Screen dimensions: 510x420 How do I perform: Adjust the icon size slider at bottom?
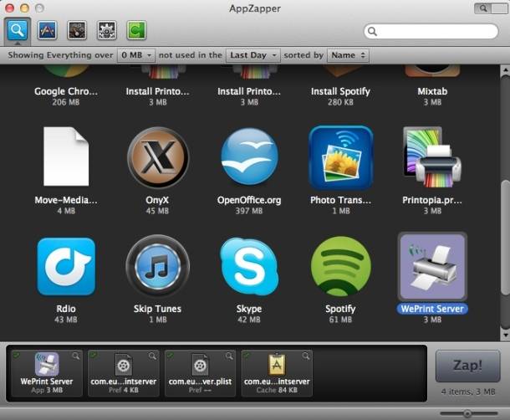[469, 413]
